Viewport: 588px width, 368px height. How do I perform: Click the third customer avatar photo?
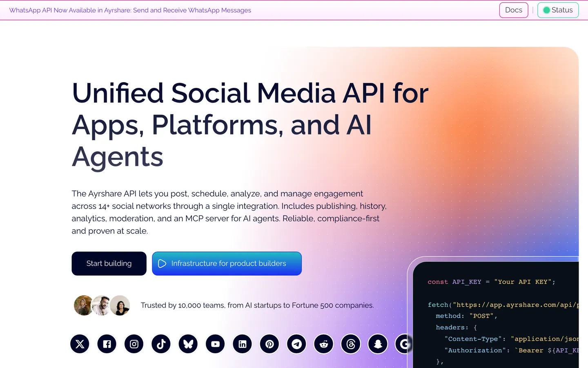pyautogui.click(x=120, y=305)
